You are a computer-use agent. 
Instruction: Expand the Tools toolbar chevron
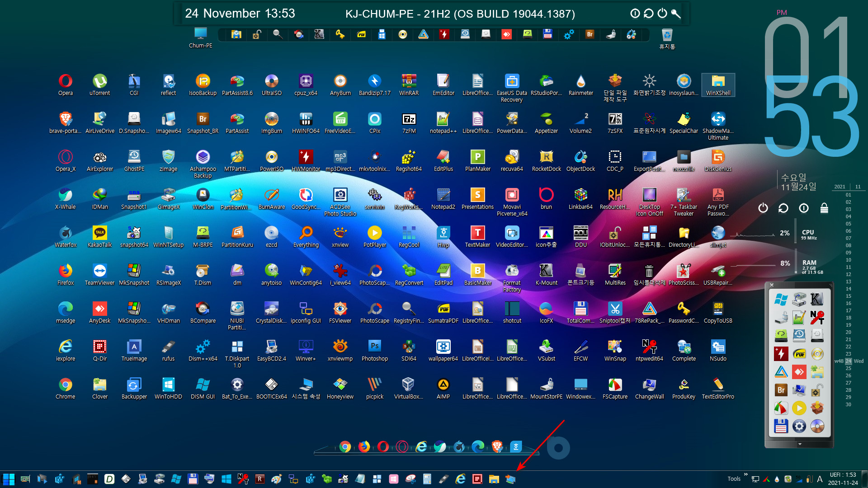745,474
